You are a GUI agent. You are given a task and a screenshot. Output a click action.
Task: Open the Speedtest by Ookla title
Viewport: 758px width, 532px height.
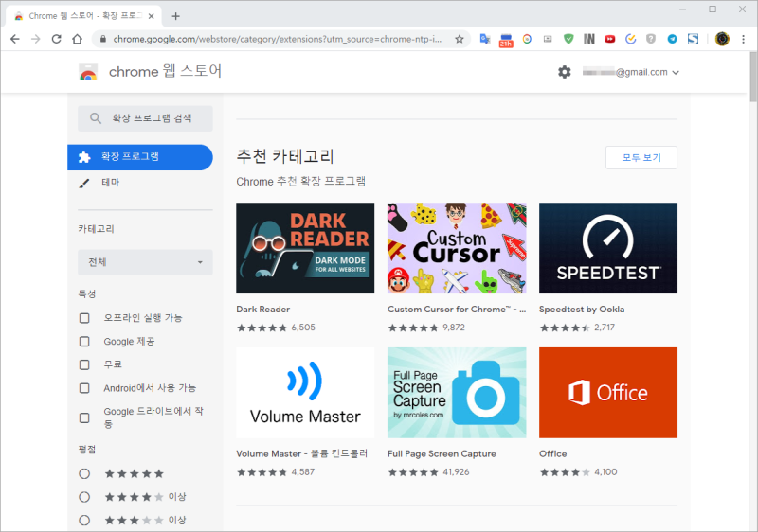582,310
